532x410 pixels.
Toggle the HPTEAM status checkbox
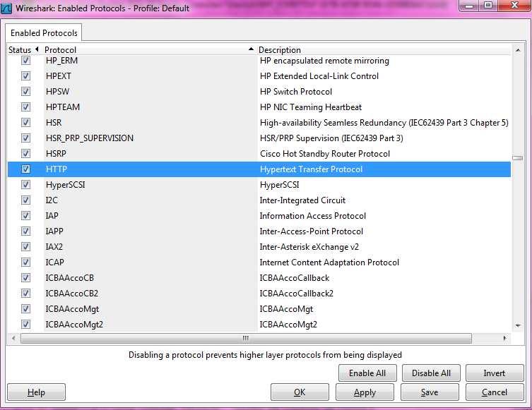coord(25,107)
